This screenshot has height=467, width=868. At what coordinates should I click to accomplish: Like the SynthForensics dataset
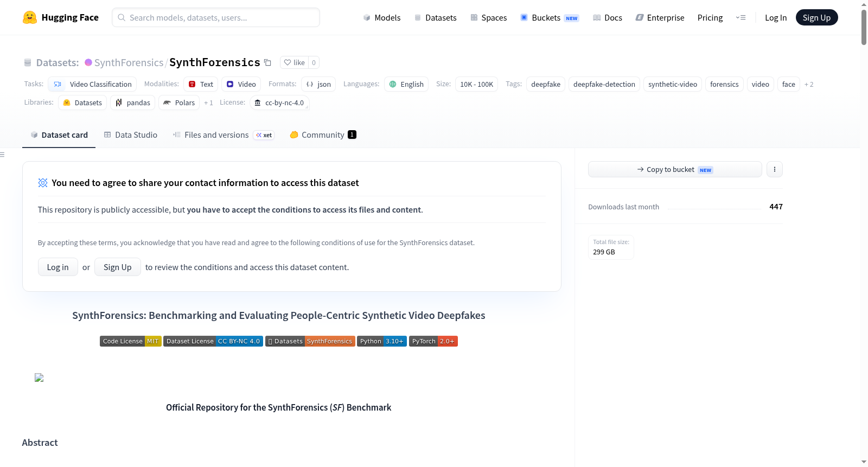(295, 62)
